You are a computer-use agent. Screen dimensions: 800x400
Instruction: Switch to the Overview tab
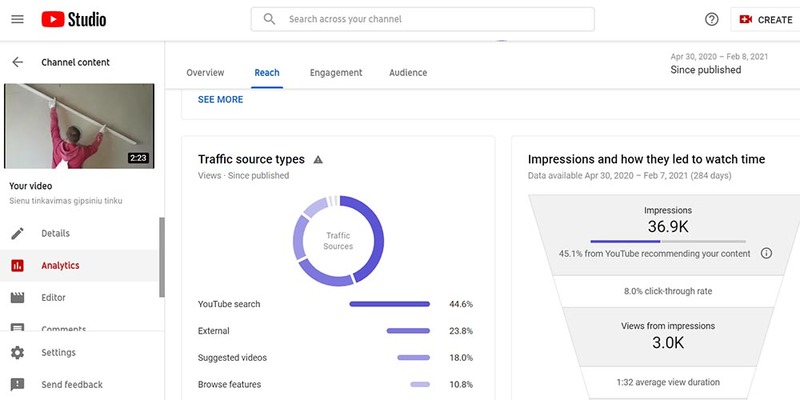point(205,73)
